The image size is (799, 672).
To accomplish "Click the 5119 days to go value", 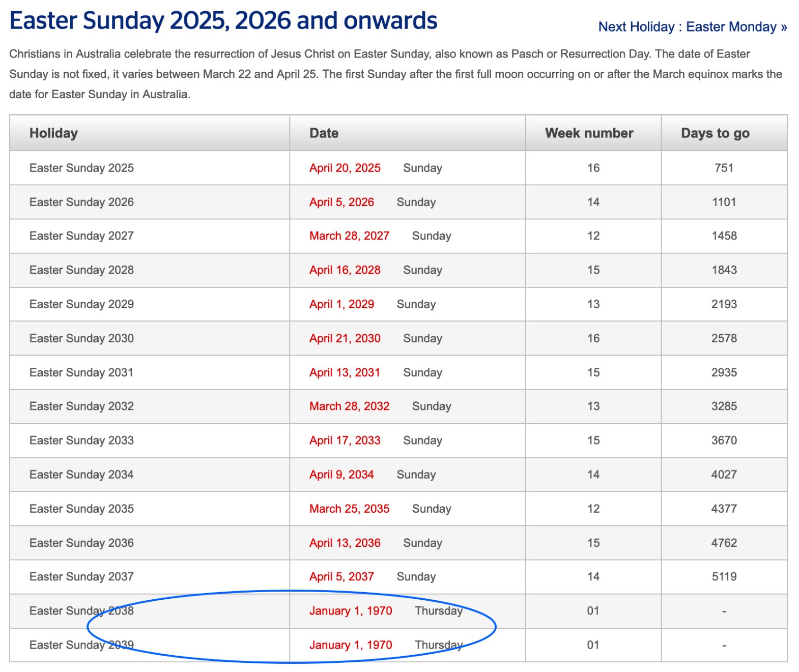I will (724, 576).
